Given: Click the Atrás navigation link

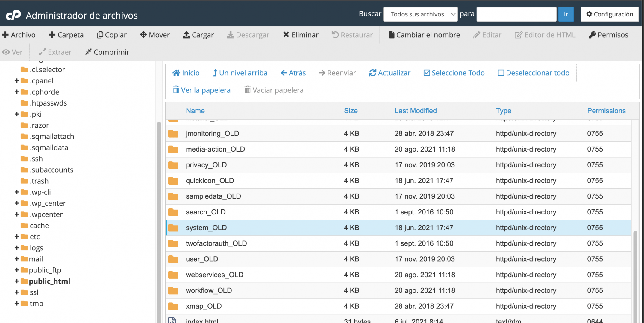Looking at the screenshot, I should pos(293,73).
